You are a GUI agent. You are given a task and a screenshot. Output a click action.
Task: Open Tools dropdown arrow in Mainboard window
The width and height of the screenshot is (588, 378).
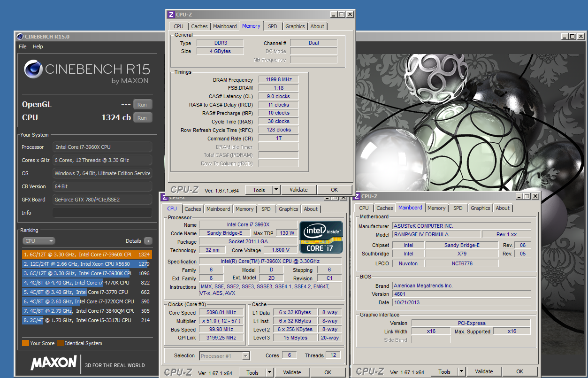pos(462,372)
